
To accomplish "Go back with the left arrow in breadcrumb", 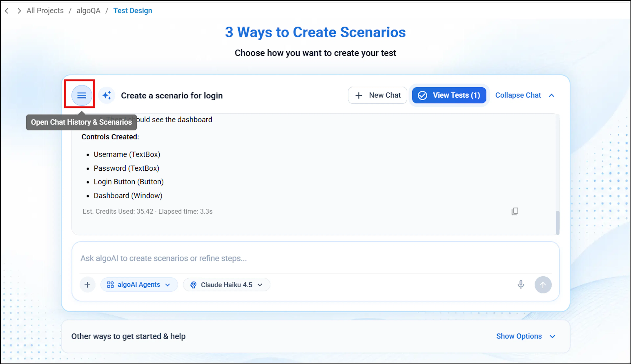I will coord(7,11).
